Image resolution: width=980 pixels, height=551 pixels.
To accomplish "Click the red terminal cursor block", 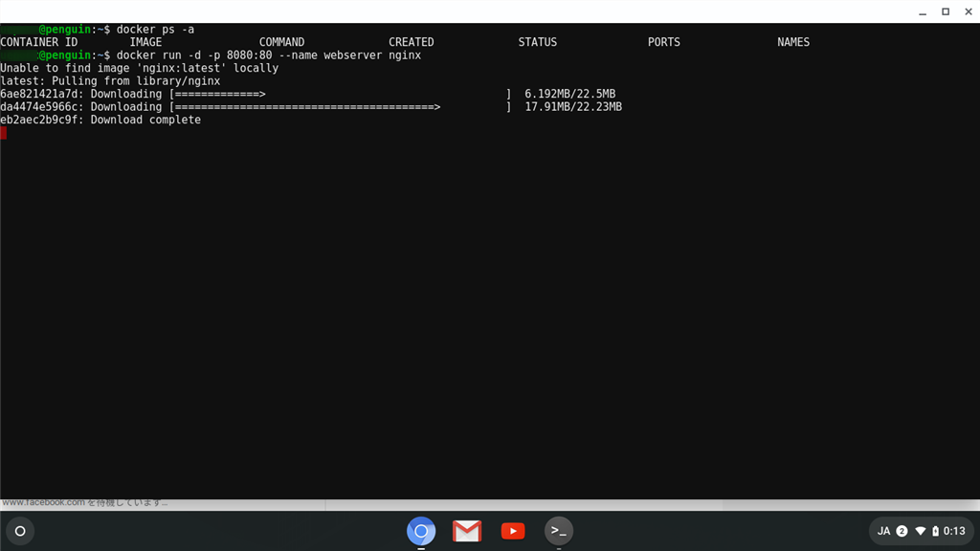I will 3,132.
